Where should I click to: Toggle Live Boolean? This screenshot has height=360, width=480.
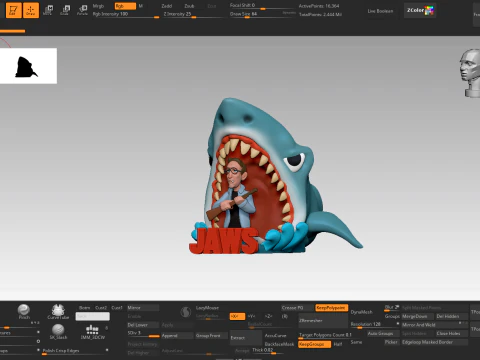(x=380, y=11)
